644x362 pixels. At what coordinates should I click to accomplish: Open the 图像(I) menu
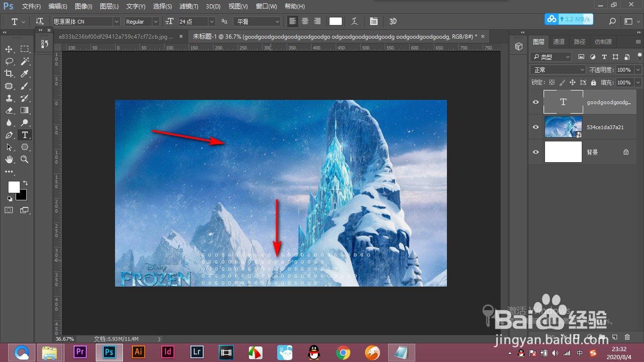point(83,7)
